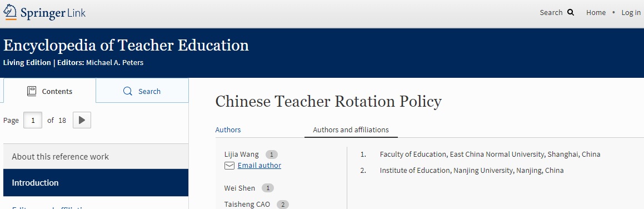
Task: Click affiliation badge 1 next to Wei Shen
Action: pos(268,188)
